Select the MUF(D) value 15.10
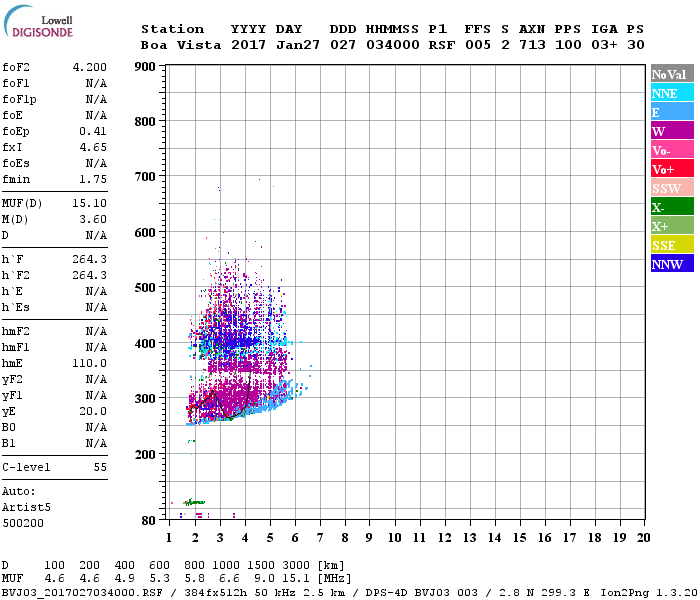The width and height of the screenshot is (700, 600). tap(90, 203)
